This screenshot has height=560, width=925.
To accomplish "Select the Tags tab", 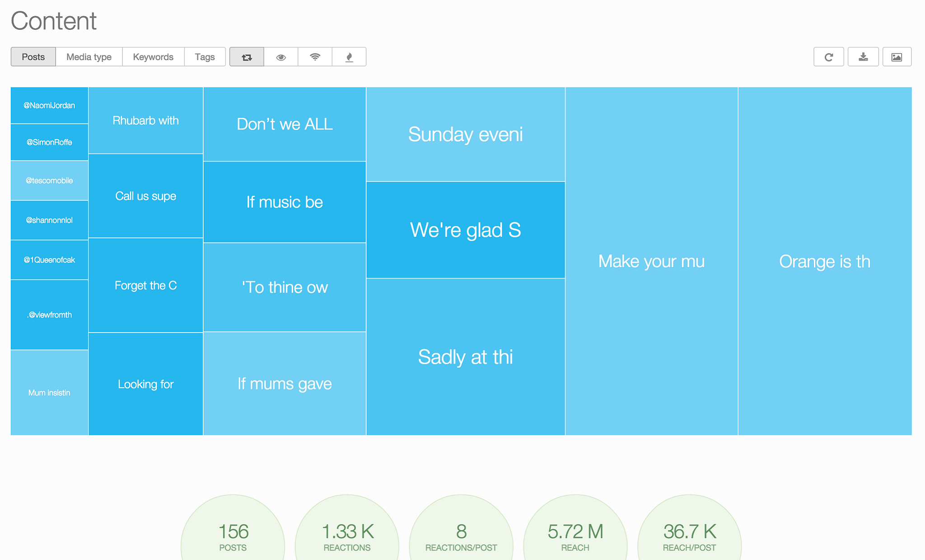I will (x=205, y=57).
